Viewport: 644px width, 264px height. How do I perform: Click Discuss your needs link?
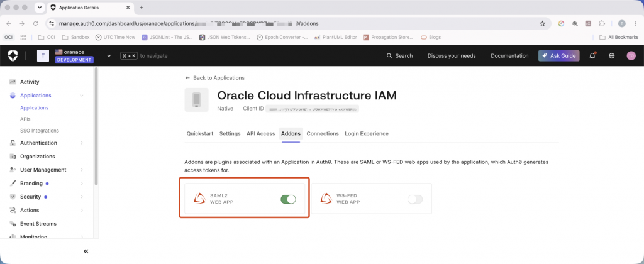[452, 56]
